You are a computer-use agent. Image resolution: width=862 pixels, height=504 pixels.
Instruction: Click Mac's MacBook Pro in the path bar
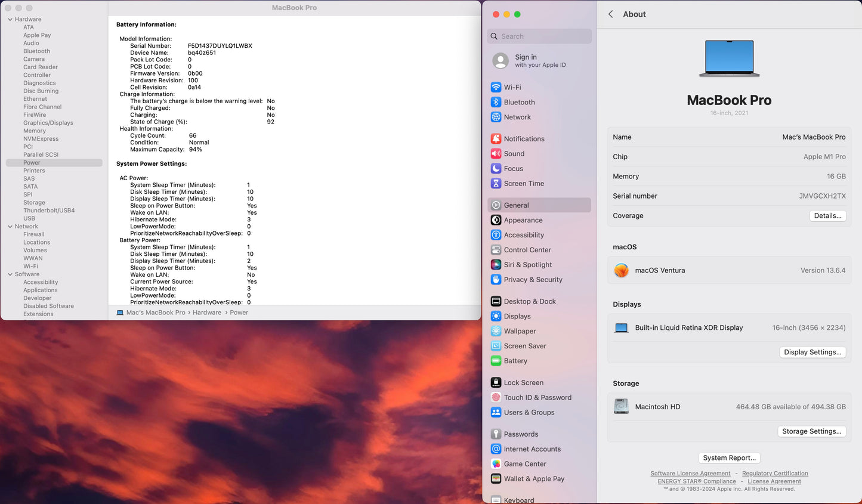156,313
